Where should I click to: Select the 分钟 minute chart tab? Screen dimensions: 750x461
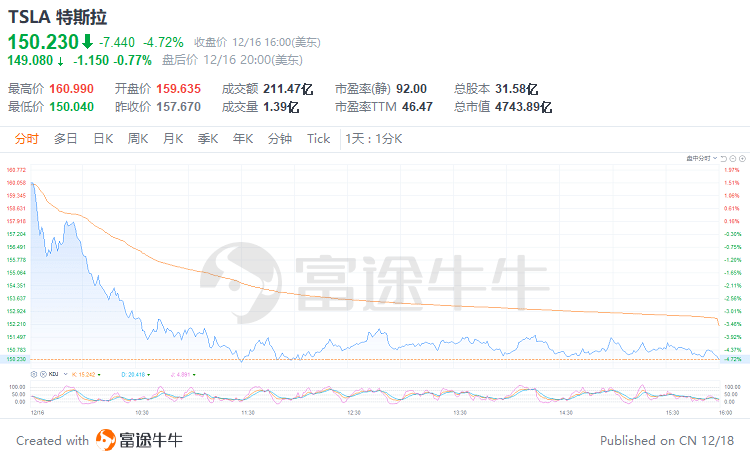(x=280, y=139)
